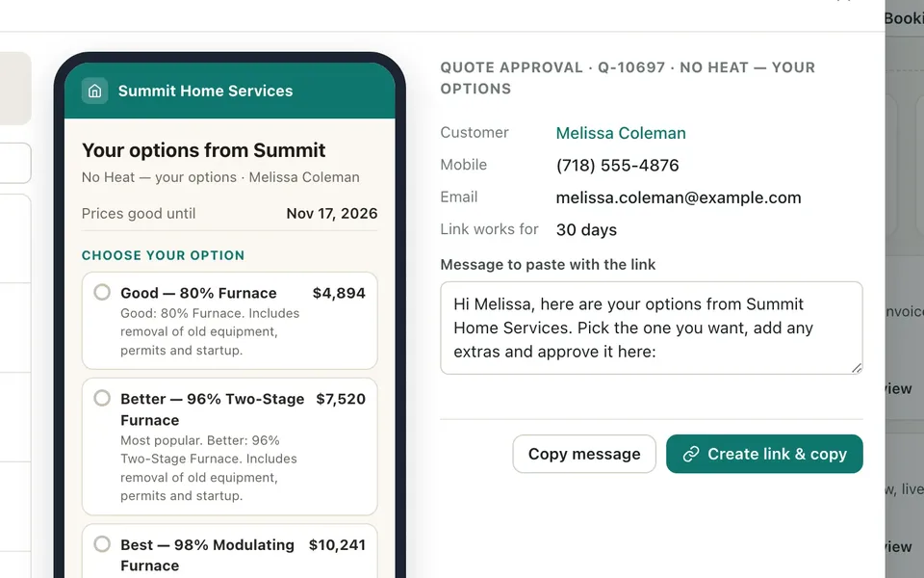Select the Best — 98% Modulating Furnace radio
924x578 pixels.
pos(102,543)
